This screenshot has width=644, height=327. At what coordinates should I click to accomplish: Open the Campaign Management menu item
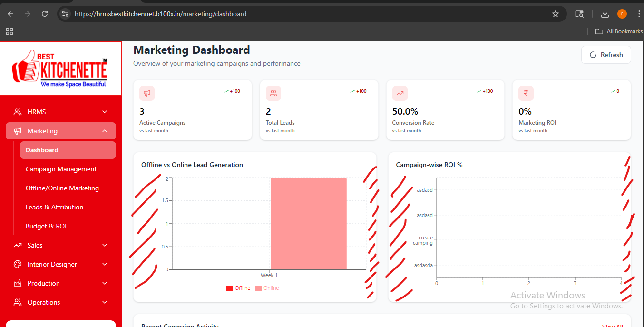click(x=68, y=169)
